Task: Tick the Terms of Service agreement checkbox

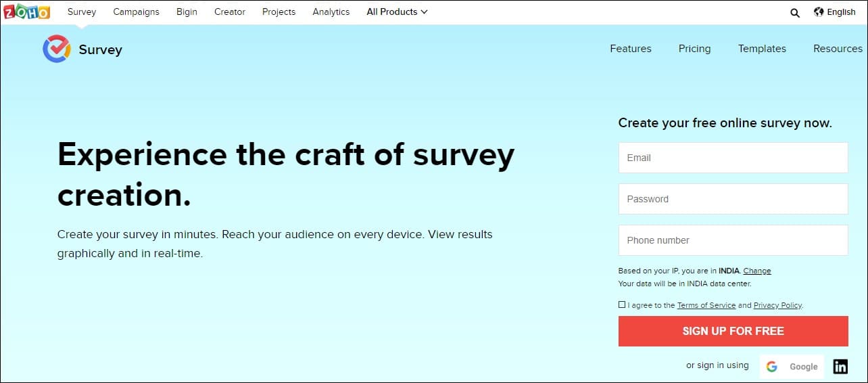Action: (622, 305)
